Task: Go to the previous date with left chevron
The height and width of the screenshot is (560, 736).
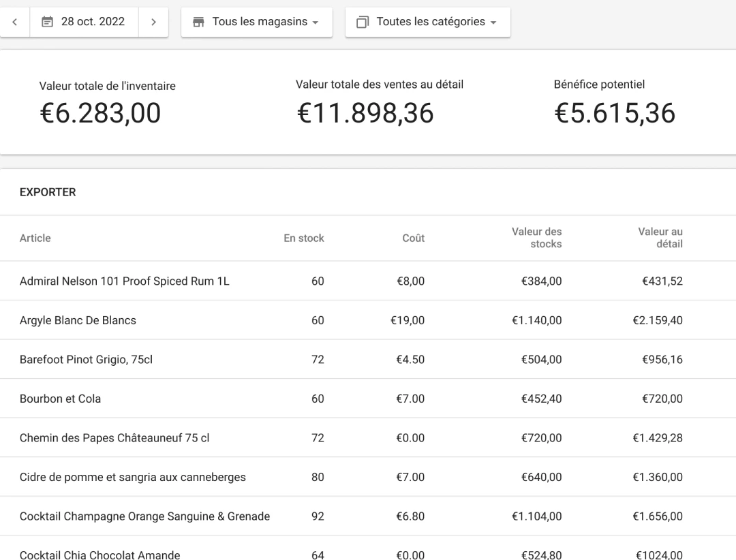Action: click(14, 22)
